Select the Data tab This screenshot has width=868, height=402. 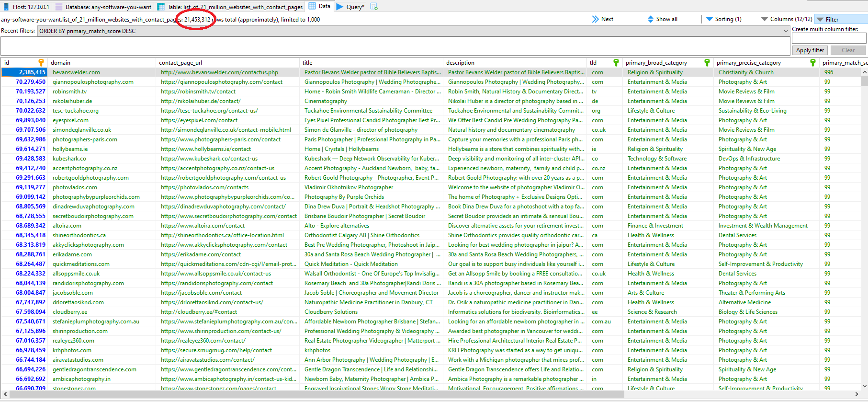coord(319,6)
